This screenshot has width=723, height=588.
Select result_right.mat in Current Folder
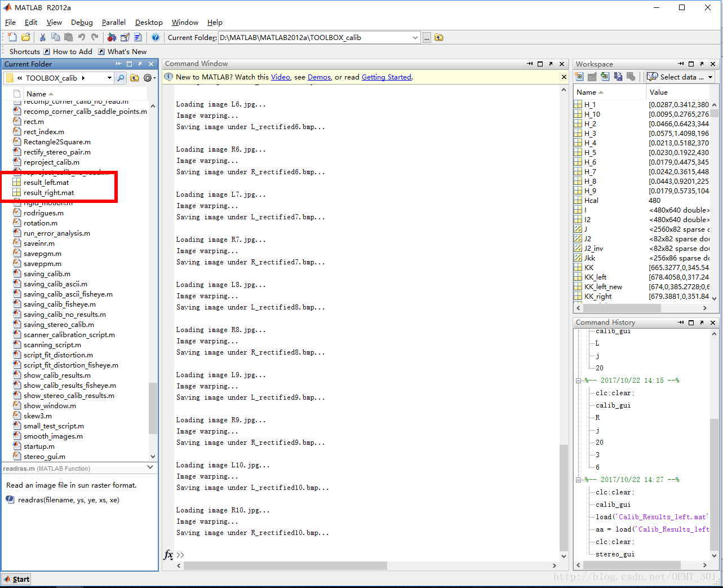click(x=48, y=193)
